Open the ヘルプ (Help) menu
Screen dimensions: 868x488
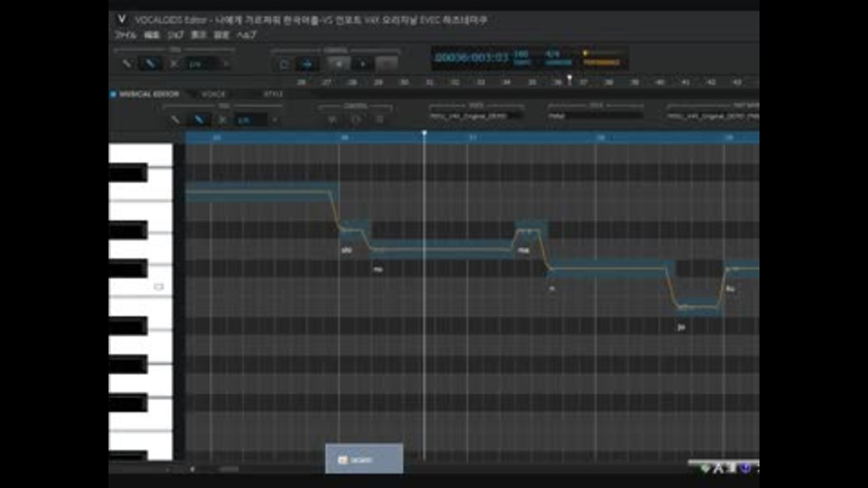[246, 35]
